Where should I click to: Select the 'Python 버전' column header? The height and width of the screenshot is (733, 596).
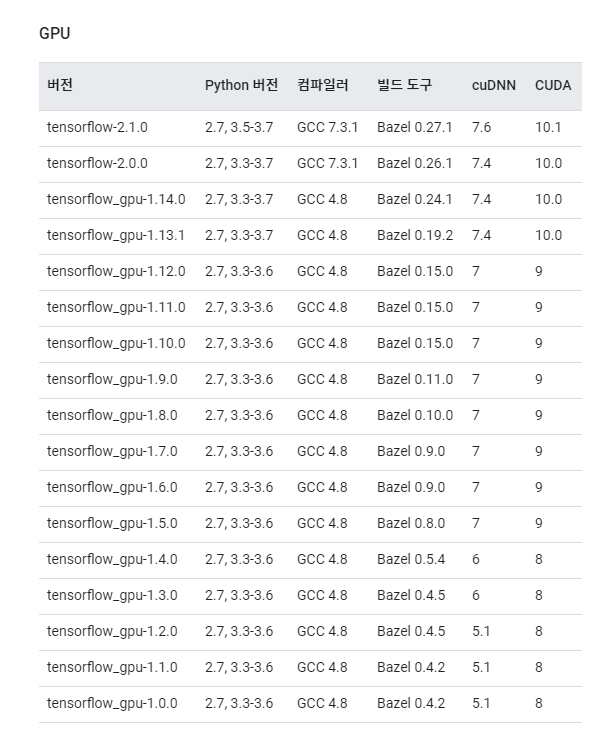[241, 85]
